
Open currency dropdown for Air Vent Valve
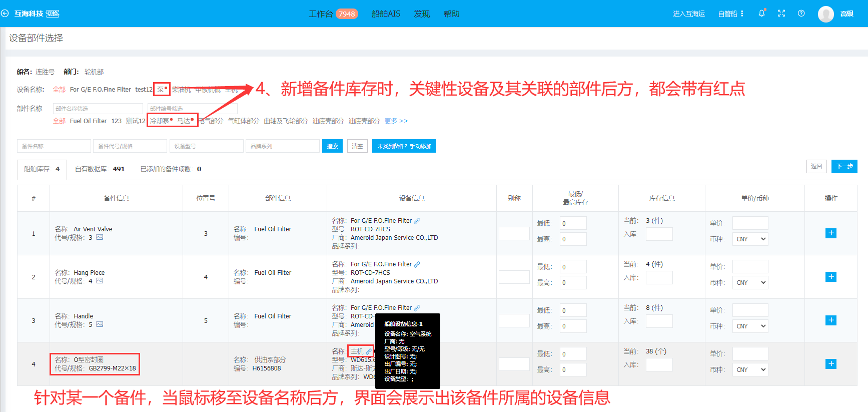[750, 239]
